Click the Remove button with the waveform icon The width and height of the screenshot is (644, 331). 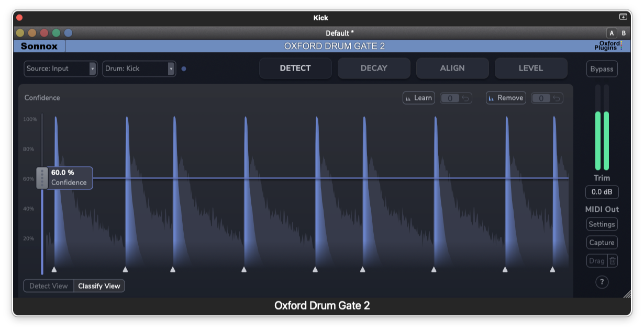[x=506, y=98]
